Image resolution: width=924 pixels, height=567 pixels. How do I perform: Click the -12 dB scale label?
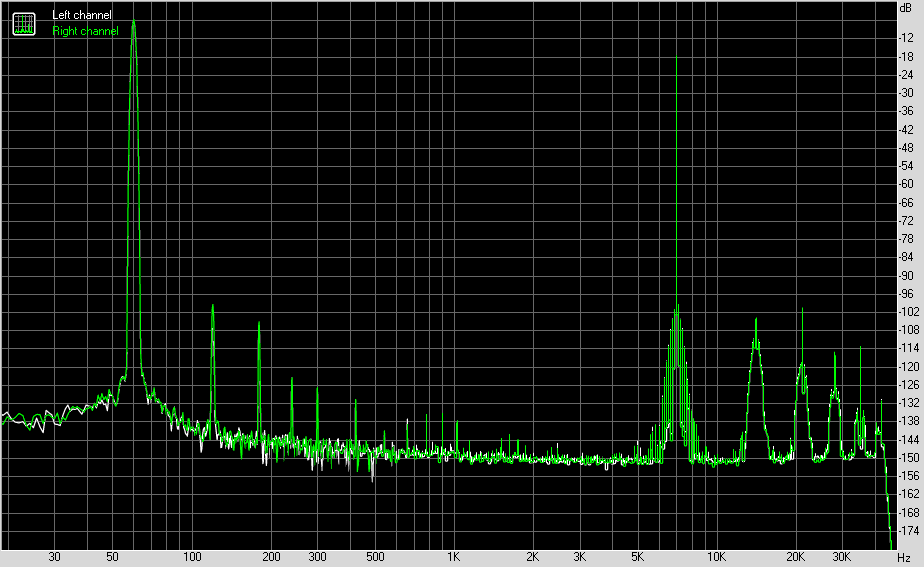[x=905, y=38]
